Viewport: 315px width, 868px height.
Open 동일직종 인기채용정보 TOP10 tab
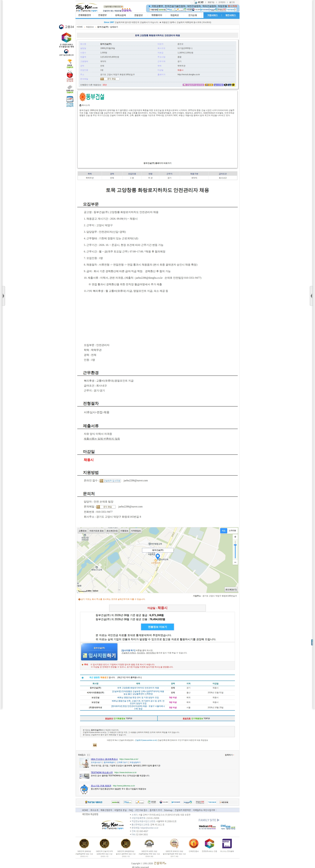(196, 718)
